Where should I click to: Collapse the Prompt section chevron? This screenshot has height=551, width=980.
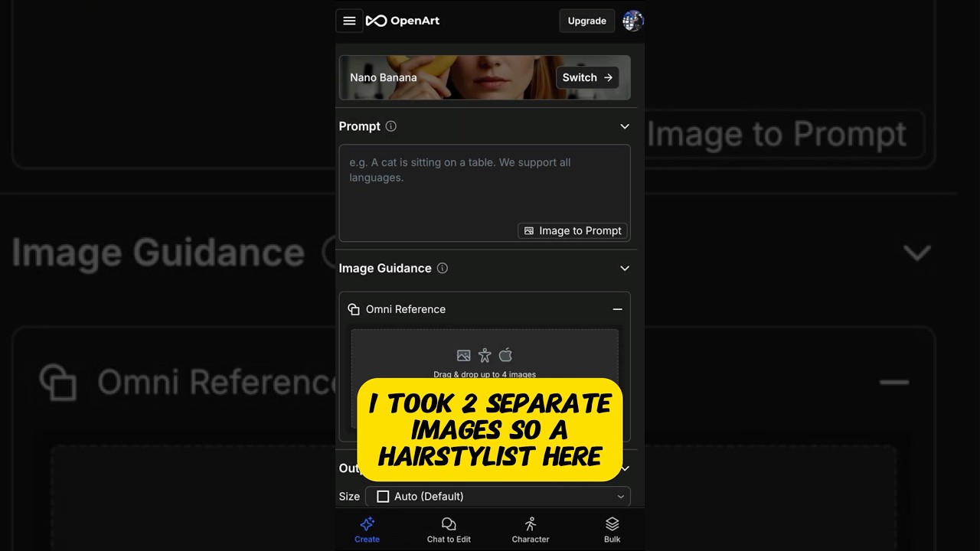click(x=625, y=126)
